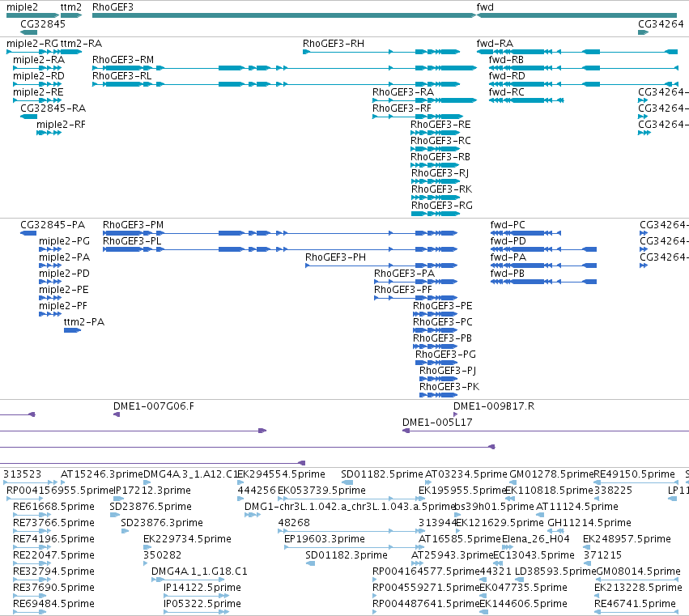
Task: Click the RhoGEF3-PE protein
Action: 435,314
